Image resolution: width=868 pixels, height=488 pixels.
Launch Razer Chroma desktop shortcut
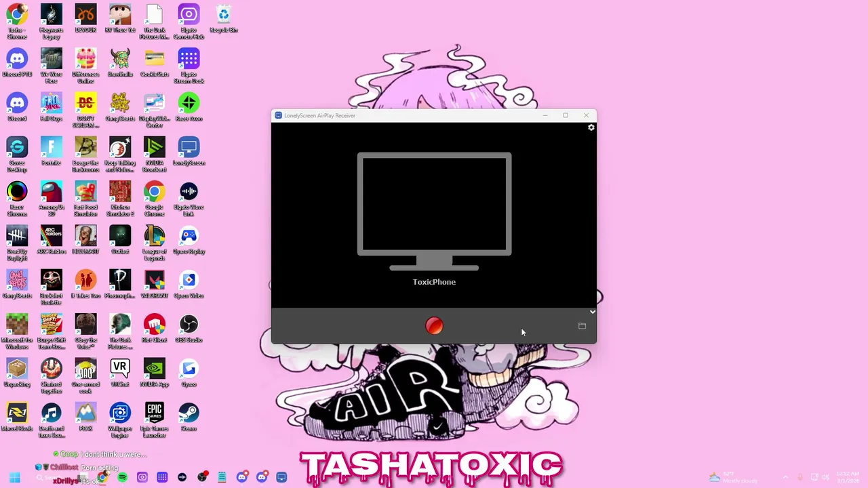pos(17,197)
